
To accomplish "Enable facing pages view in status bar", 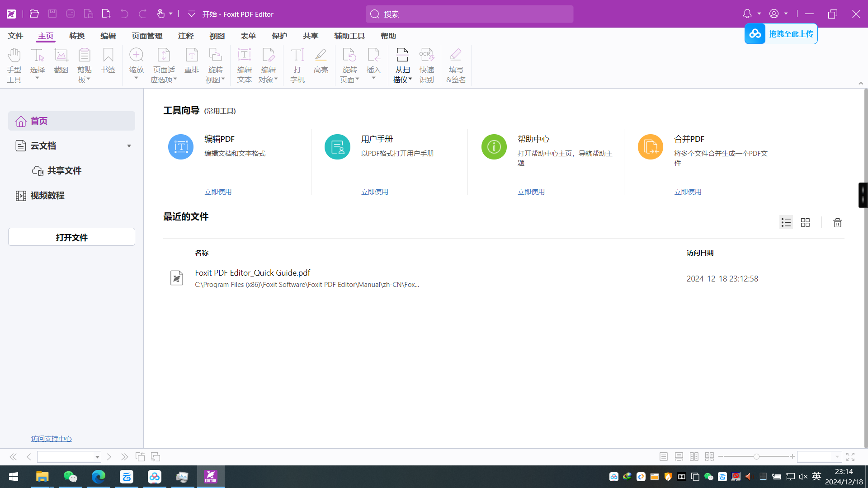I will [x=694, y=457].
